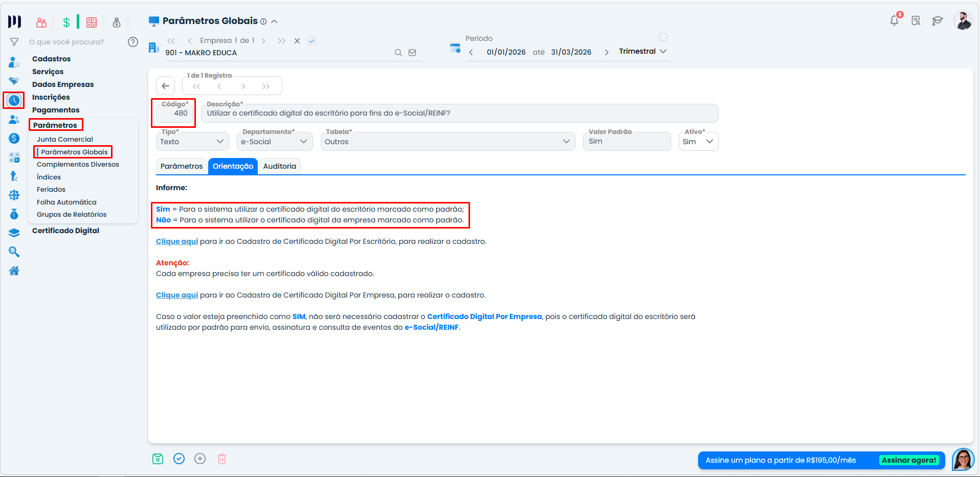980x477 pixels.
Task: Go to next company arrow
Action: pyautogui.click(x=263, y=41)
